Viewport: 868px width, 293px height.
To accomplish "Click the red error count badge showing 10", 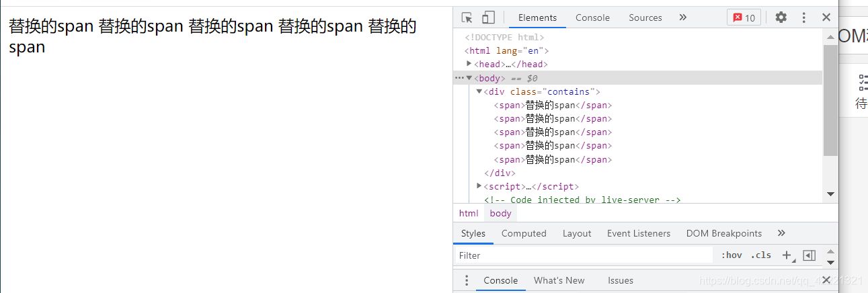I will pyautogui.click(x=744, y=18).
